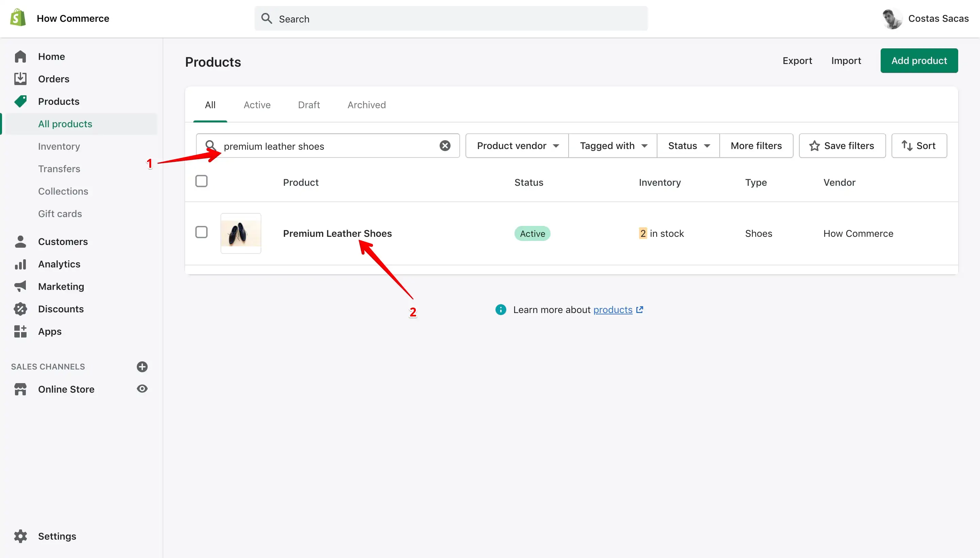The width and height of the screenshot is (980, 558).
Task: Click the Apps grid icon
Action: (x=20, y=331)
